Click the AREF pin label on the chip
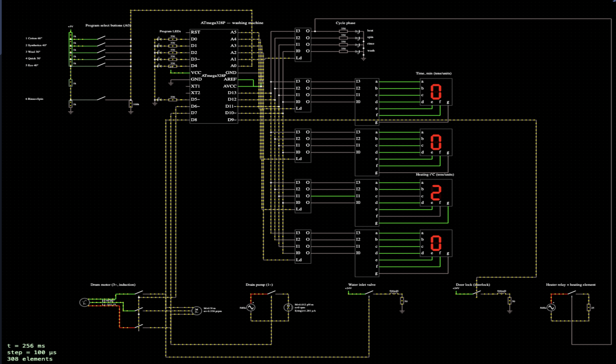616x364 pixels. [x=230, y=79]
